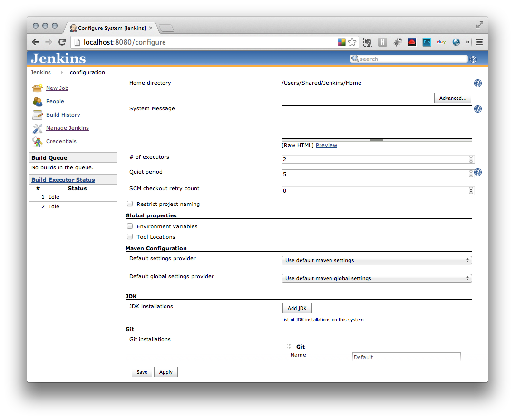Reload the page with refresh icon
This screenshot has width=515, height=420.
(x=62, y=42)
